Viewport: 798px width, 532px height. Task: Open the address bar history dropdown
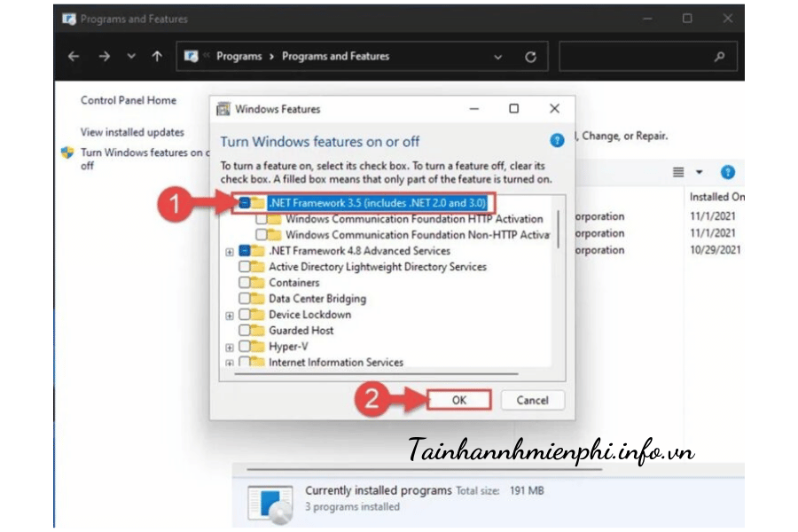tap(499, 57)
